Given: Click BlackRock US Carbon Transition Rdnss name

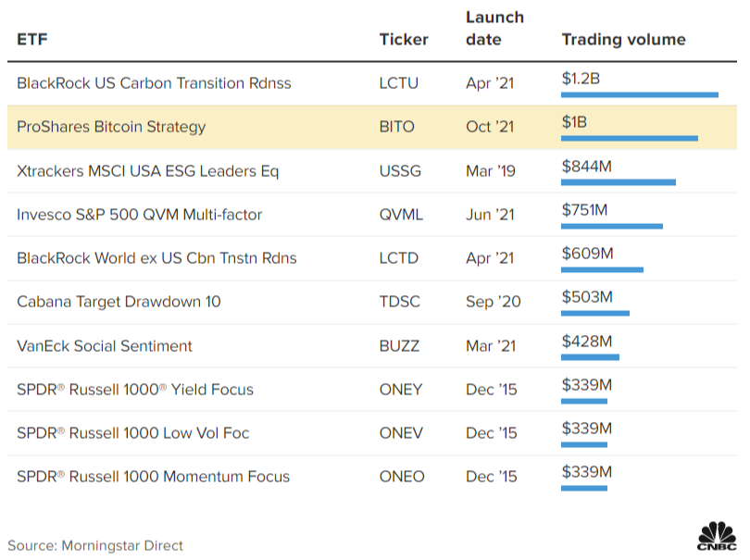Looking at the screenshot, I should (154, 83).
